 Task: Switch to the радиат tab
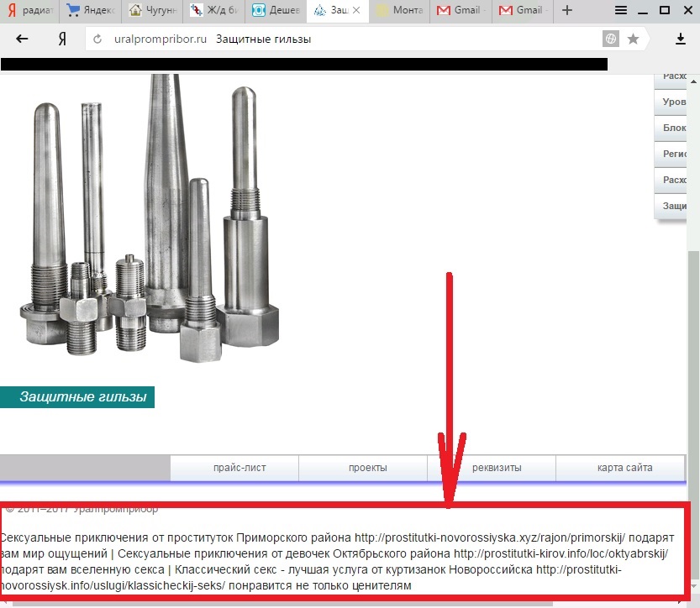tap(30, 11)
